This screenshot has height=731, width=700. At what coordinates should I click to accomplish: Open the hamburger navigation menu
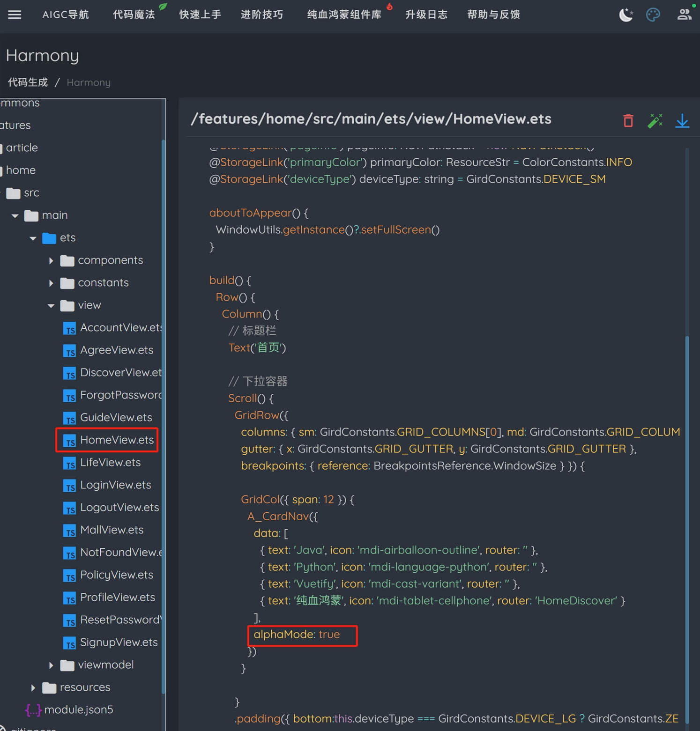pos(15,15)
